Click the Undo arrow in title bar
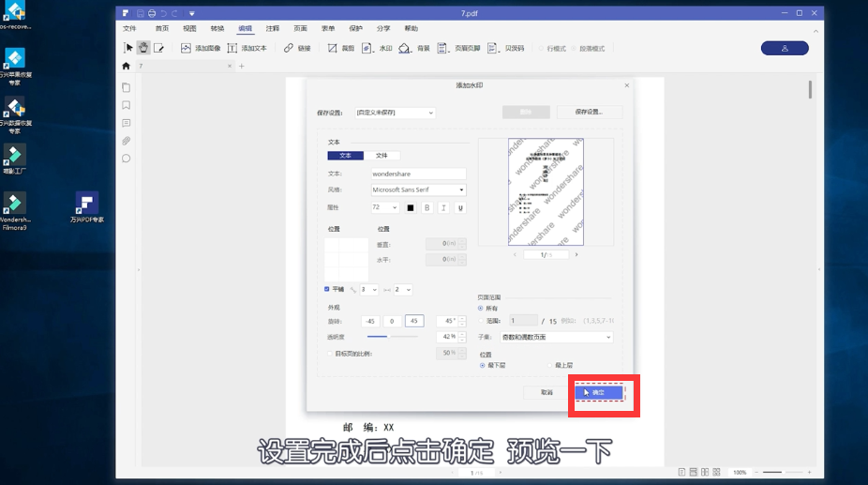Screen dimensions: 868x485 pyautogui.click(x=163, y=13)
